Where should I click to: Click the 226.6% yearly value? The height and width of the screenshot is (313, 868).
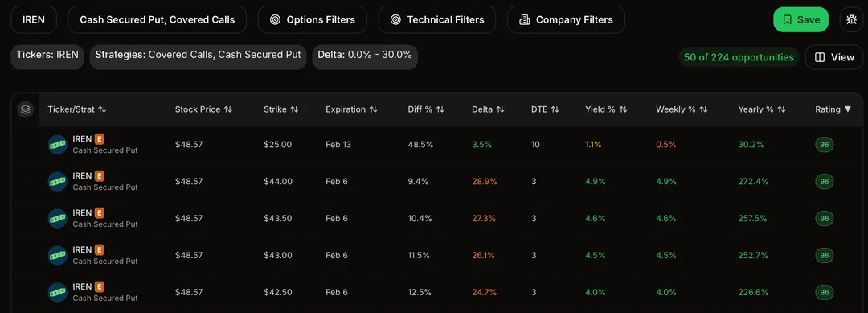click(753, 292)
